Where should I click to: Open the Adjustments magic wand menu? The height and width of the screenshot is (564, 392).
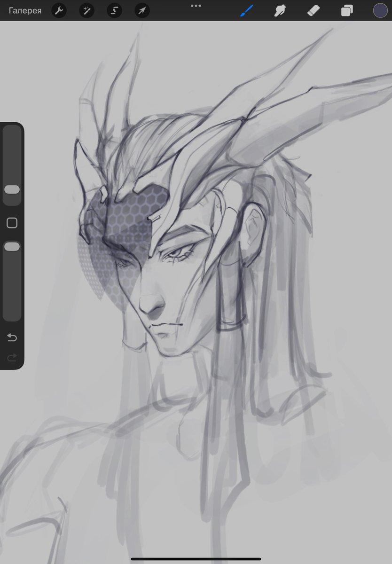(x=86, y=10)
